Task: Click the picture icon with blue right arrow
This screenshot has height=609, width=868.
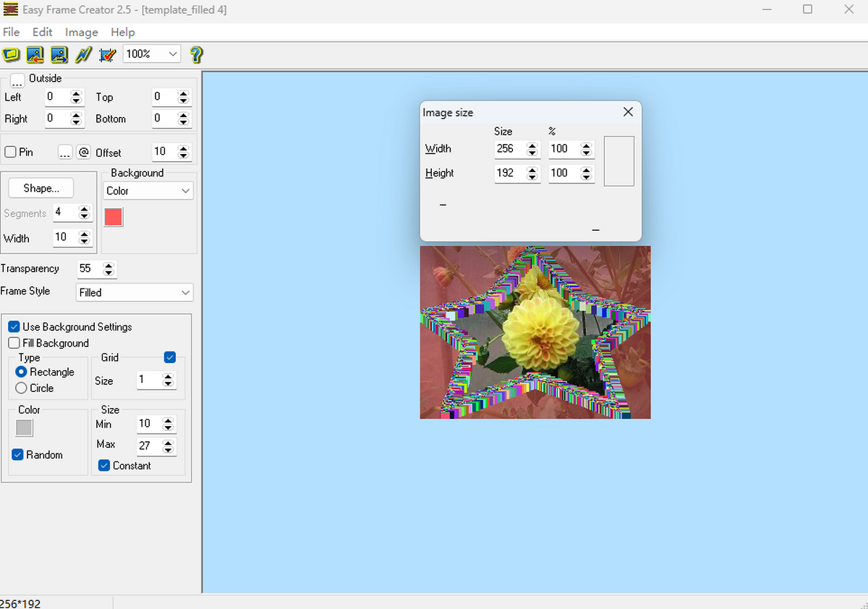Action: click(59, 54)
